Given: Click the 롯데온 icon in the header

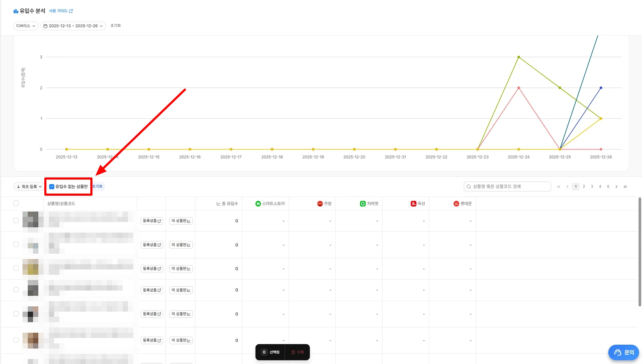Looking at the screenshot, I should (456, 203).
